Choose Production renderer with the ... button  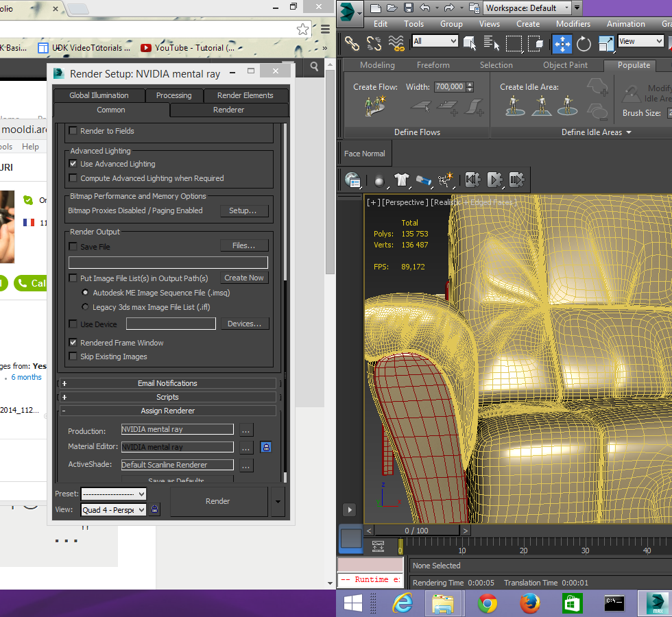pos(246,430)
